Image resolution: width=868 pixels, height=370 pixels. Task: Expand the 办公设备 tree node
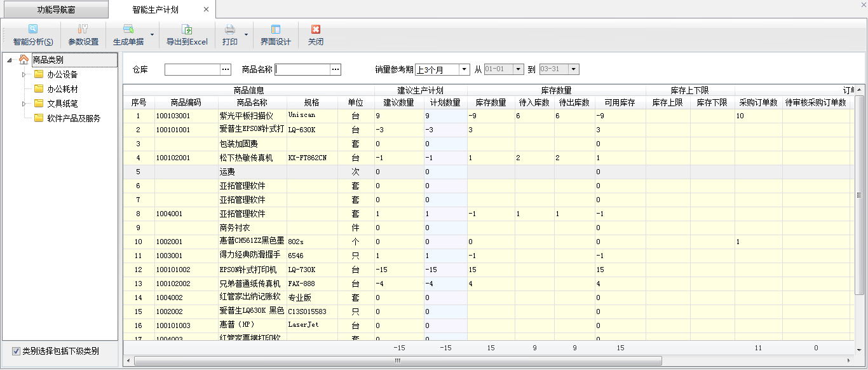point(24,74)
